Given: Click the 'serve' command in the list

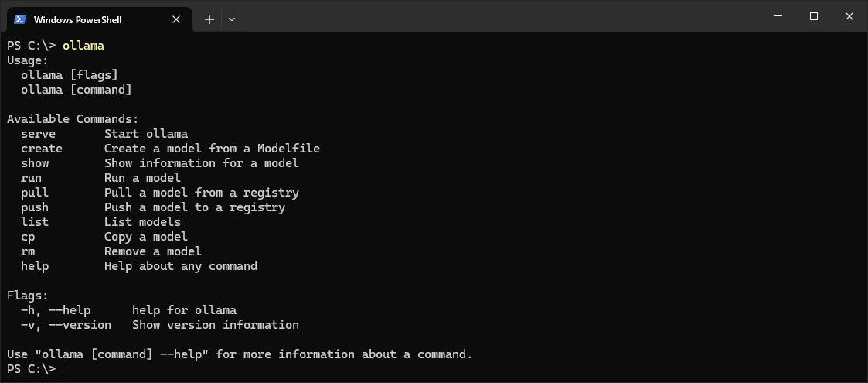Looking at the screenshot, I should [38, 134].
